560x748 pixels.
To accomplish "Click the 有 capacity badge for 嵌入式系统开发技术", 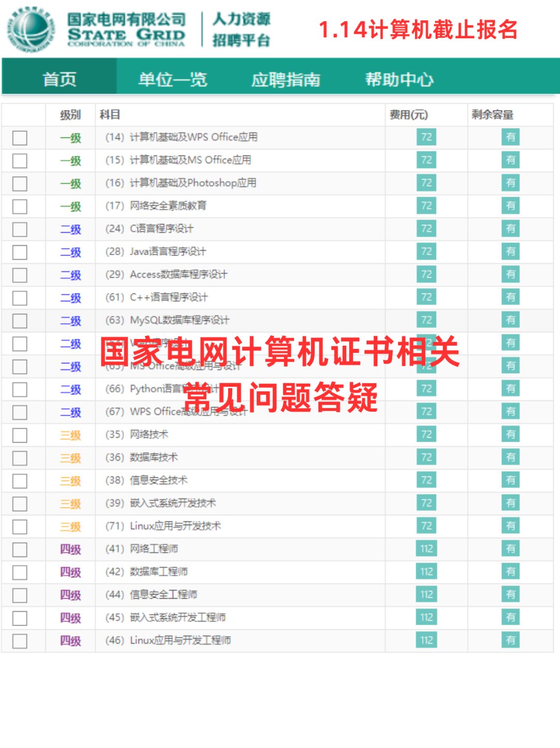I will point(511,503).
